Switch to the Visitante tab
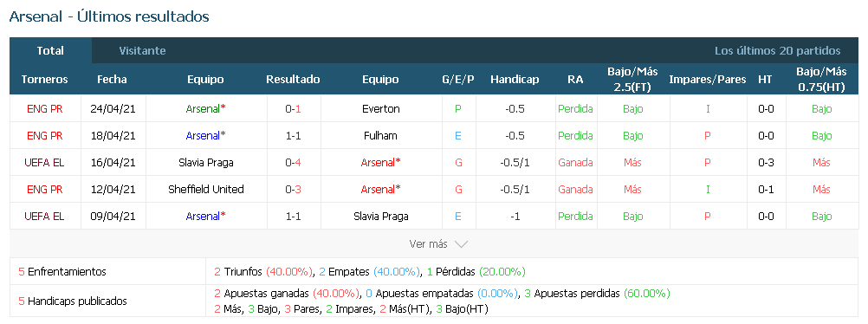The width and height of the screenshot is (868, 324). [142, 50]
